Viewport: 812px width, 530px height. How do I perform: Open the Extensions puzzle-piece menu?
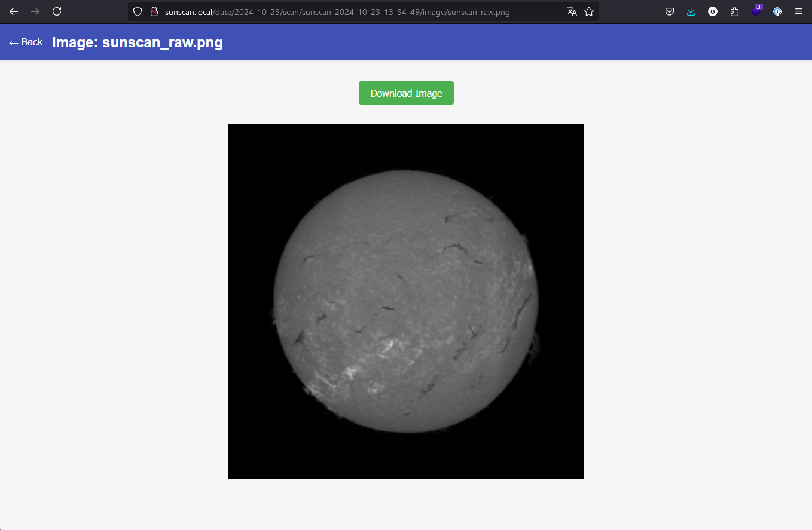[734, 11]
